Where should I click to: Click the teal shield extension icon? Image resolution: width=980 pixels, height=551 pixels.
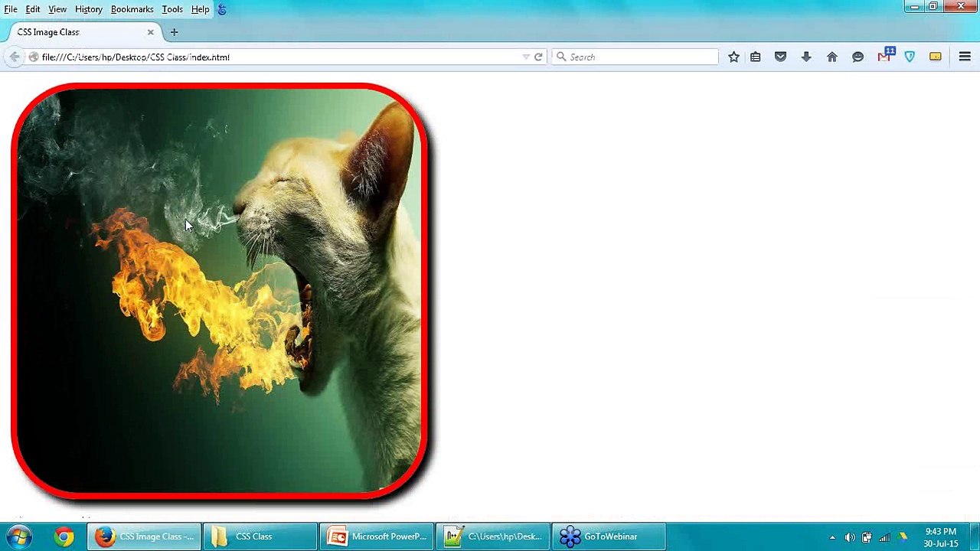[x=910, y=57]
